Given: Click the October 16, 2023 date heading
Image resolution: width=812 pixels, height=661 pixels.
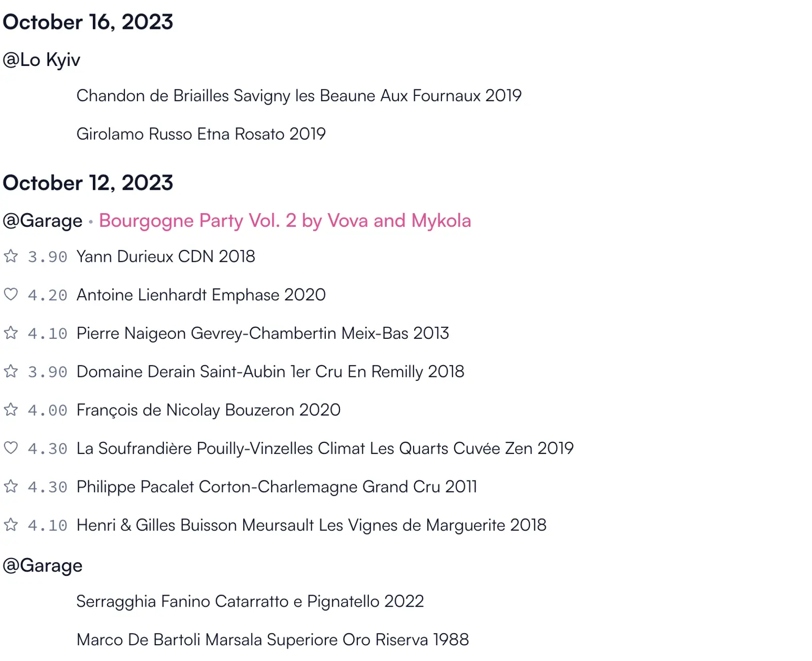Looking at the screenshot, I should pos(88,22).
